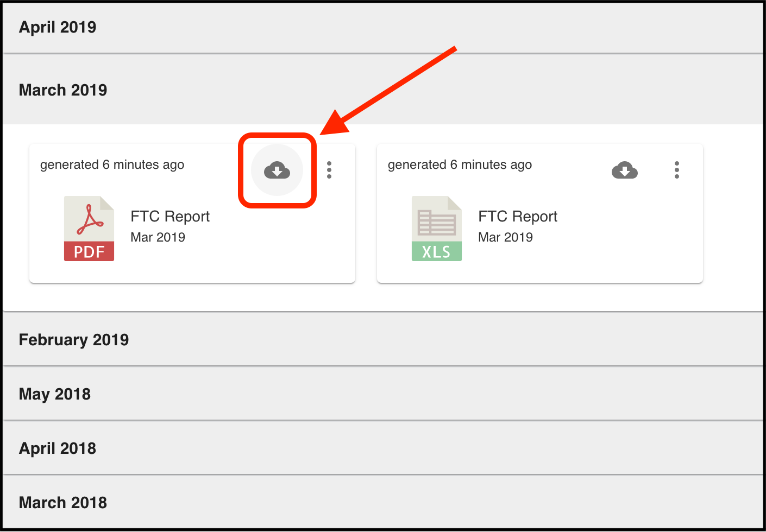Select the FTC Report title on PDF card

170,217
